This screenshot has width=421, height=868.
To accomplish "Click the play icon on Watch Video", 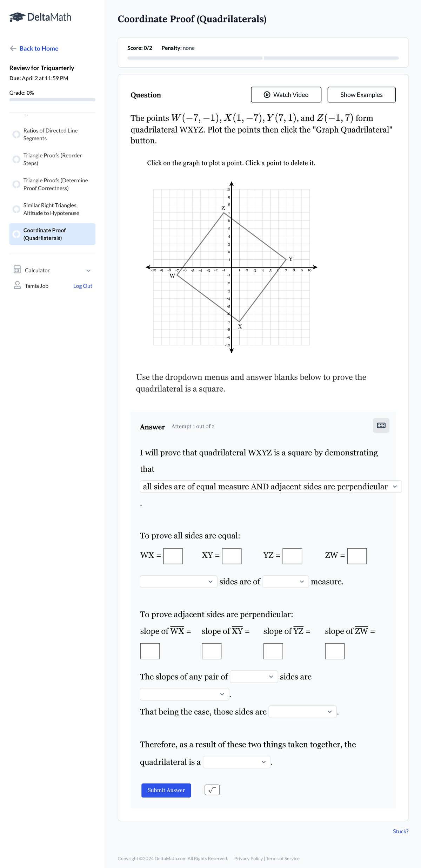I will coord(267,94).
